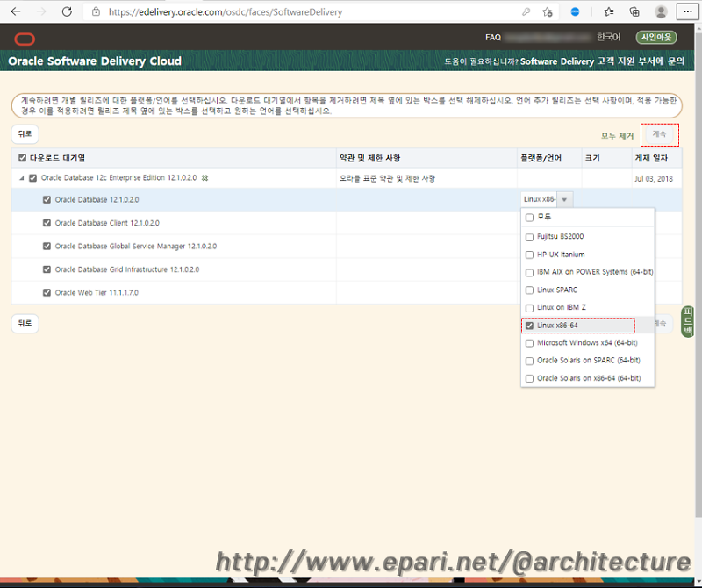Uncheck Oracle Database 12c Enterprise Edition checkbox
Image resolution: width=702 pixels, height=588 pixels.
click(x=32, y=178)
